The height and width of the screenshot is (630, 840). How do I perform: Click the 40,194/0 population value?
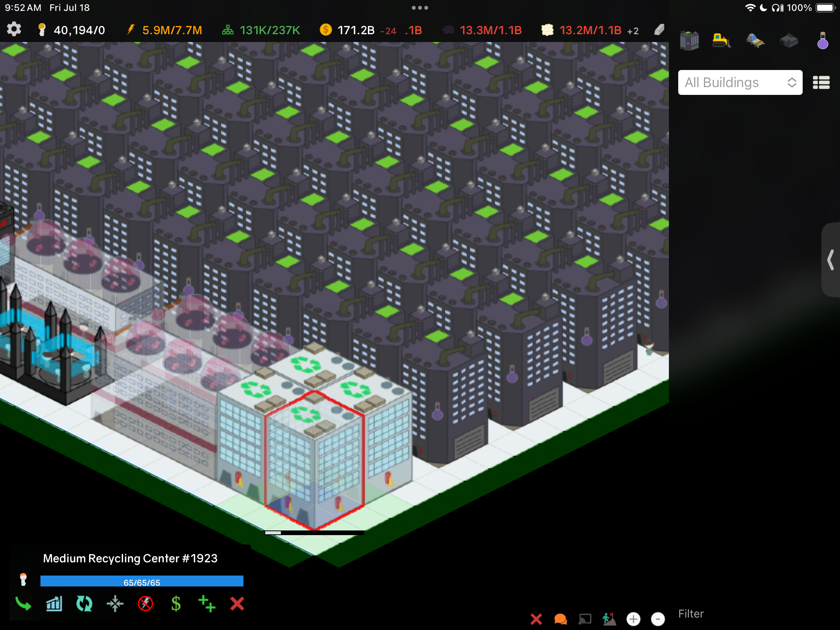tap(79, 30)
